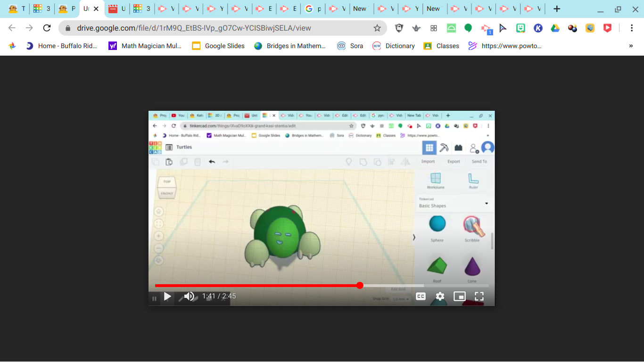Open the Math Magician Mul... bookmark
Image resolution: width=644 pixels, height=362 pixels.
[x=145, y=46]
